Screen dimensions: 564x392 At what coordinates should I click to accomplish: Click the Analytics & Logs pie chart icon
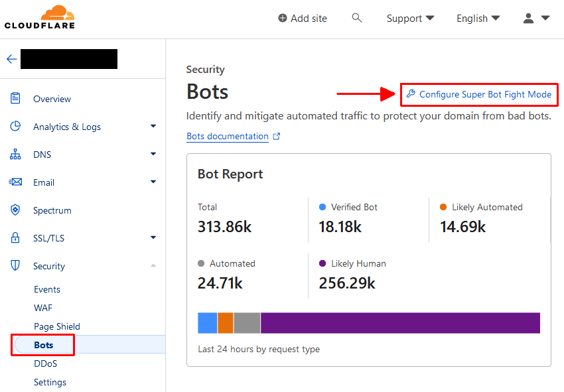point(15,126)
